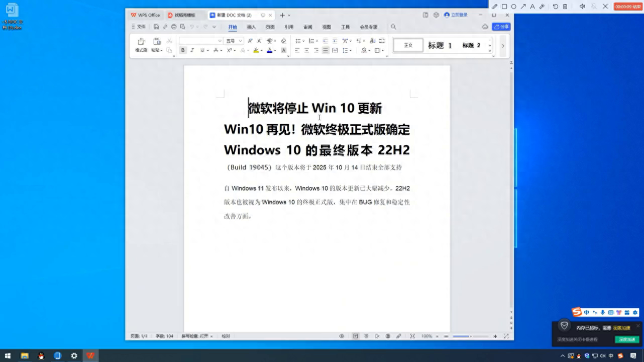
Task: Switch to the 审阅 (Review) tab
Action: click(x=307, y=27)
